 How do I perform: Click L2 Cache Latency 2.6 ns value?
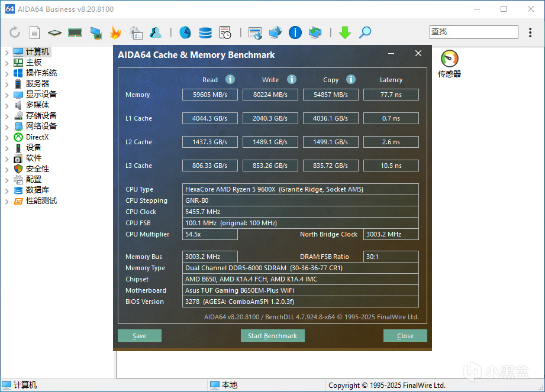click(x=391, y=142)
